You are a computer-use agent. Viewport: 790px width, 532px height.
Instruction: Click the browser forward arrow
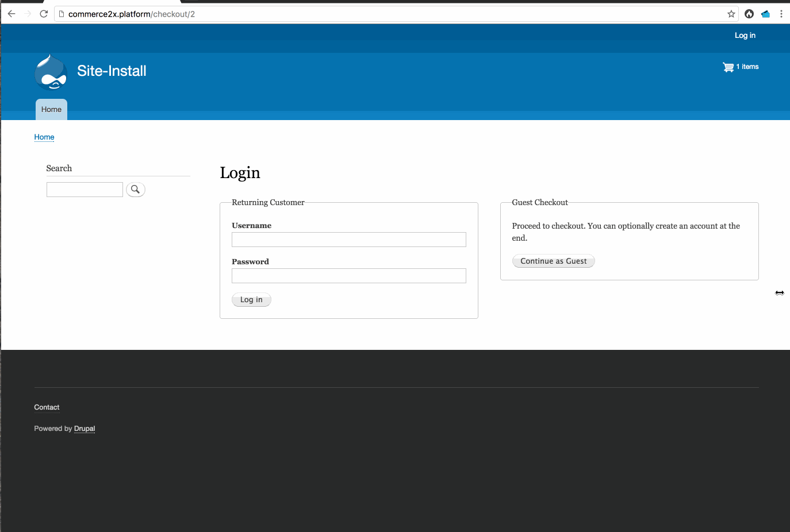coord(28,14)
